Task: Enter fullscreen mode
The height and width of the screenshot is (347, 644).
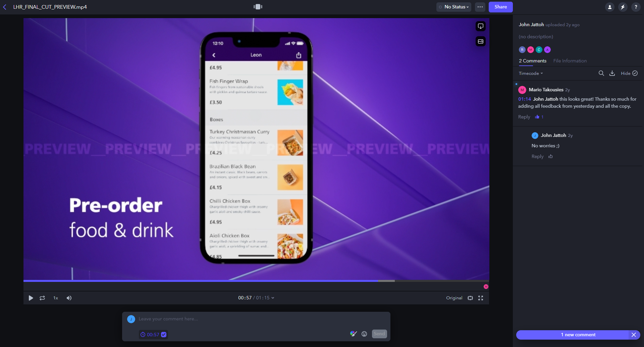Action: pyautogui.click(x=481, y=298)
